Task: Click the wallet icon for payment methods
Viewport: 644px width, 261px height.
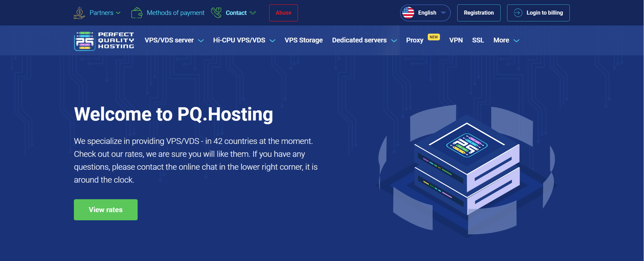Action: (x=137, y=13)
